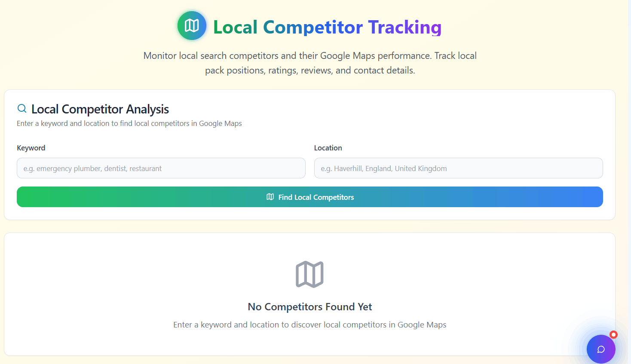Click the Keyword input field
This screenshot has height=364, width=631.
pos(161,168)
